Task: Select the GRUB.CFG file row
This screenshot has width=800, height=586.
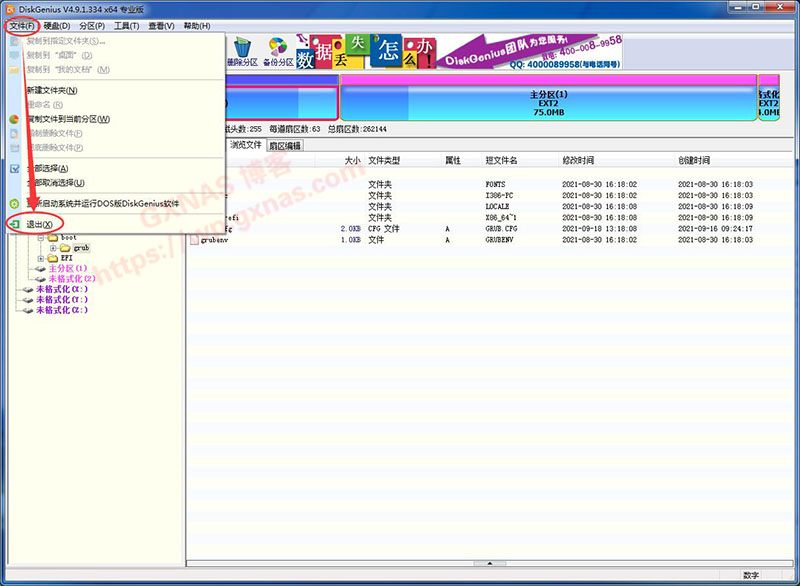Action: point(501,229)
